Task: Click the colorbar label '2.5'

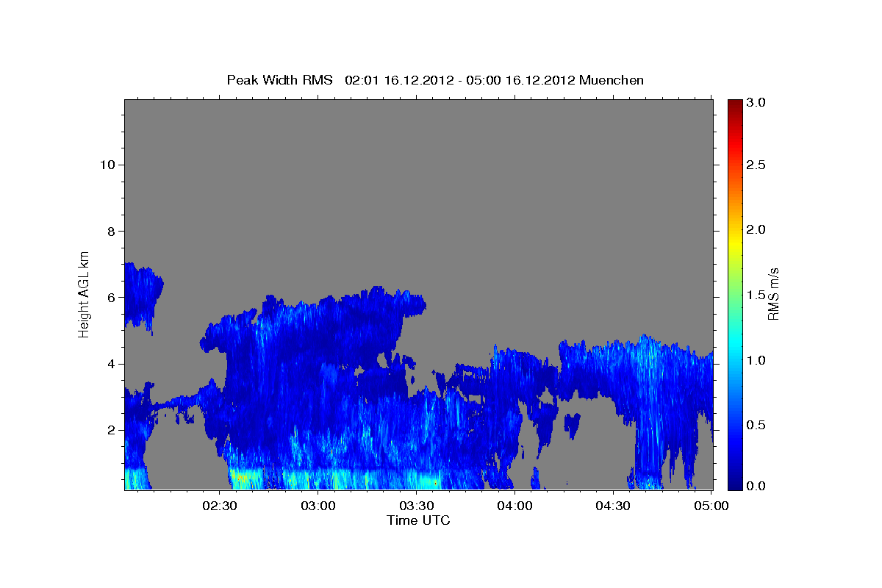Action: [757, 165]
